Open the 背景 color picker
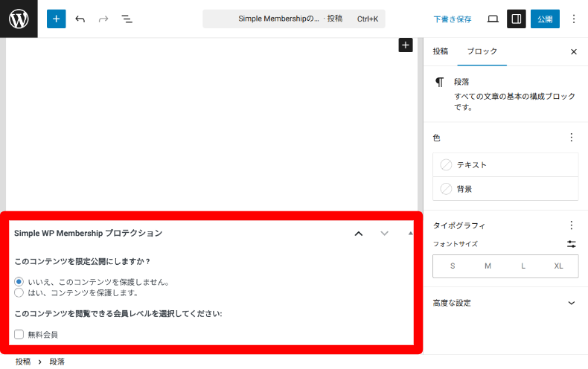588x369 pixels. point(505,189)
